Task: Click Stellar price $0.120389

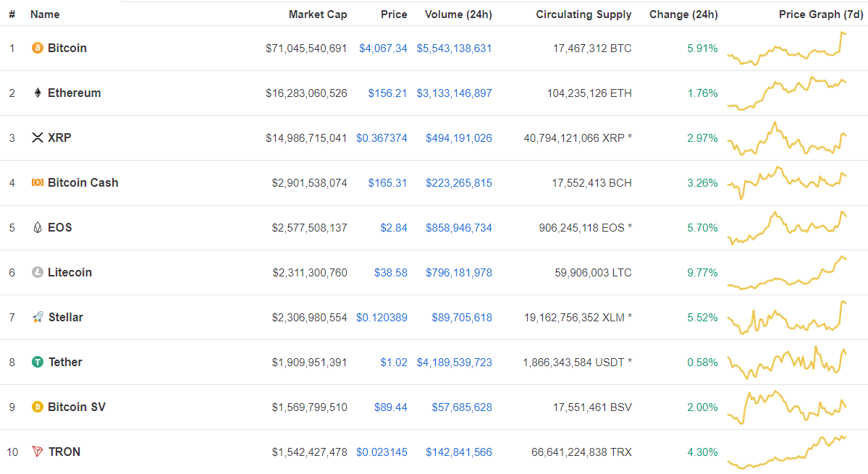Action: [382, 318]
